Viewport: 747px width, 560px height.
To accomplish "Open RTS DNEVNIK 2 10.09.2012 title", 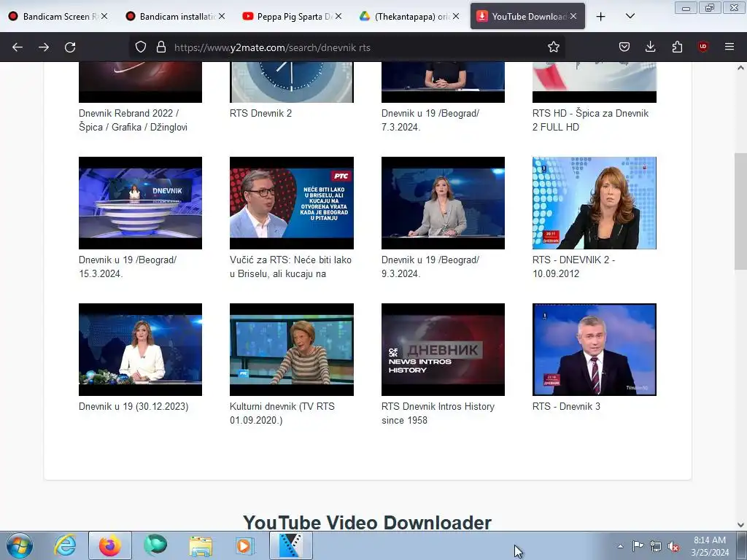I will click(573, 267).
